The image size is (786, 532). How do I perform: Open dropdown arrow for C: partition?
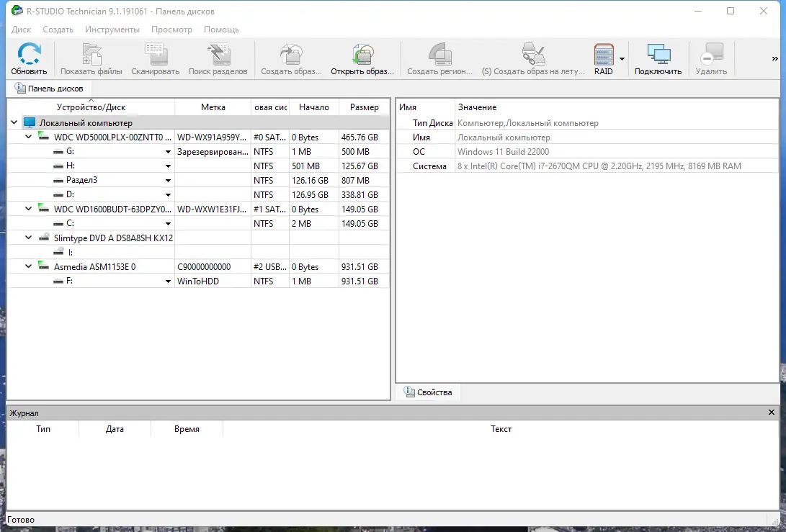168,224
